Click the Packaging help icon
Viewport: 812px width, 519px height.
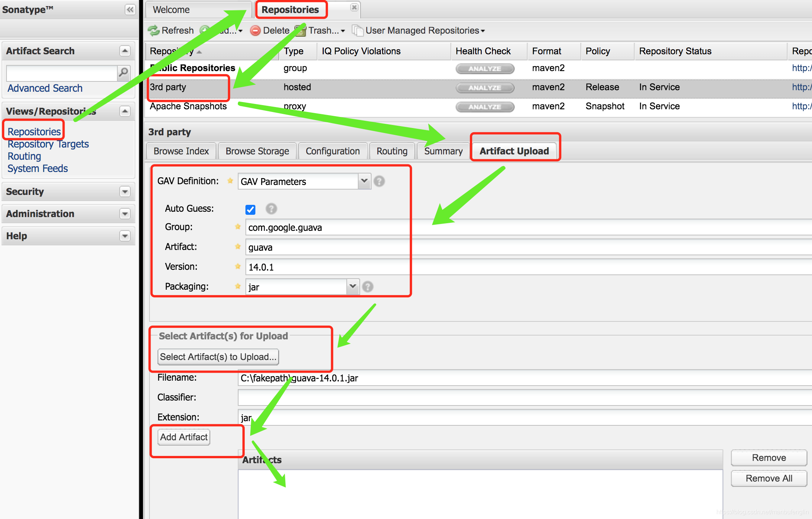(367, 287)
